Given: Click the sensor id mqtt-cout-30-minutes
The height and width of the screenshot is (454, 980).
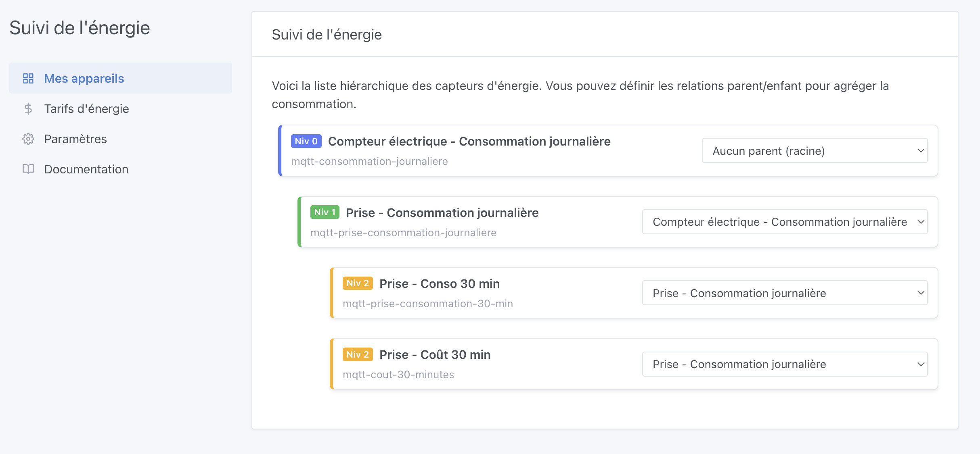Looking at the screenshot, I should 398,374.
